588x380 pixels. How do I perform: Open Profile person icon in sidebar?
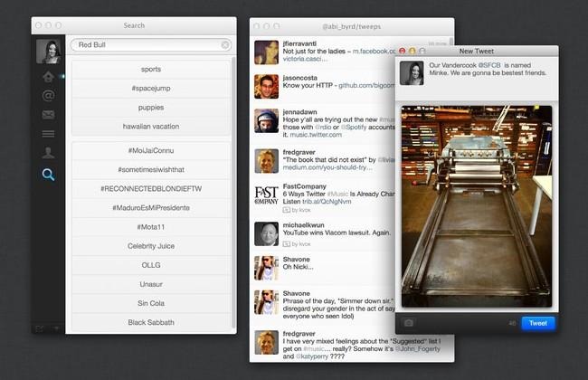(48, 152)
